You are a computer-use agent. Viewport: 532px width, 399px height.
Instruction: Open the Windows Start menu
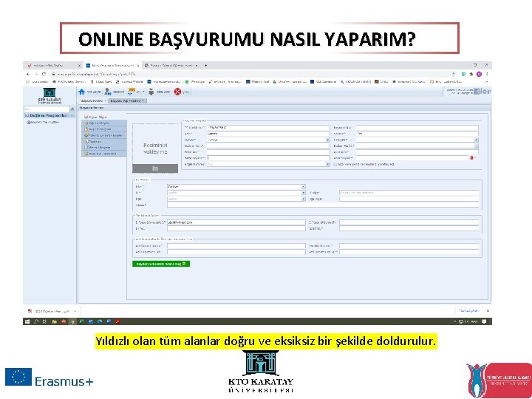(27, 321)
